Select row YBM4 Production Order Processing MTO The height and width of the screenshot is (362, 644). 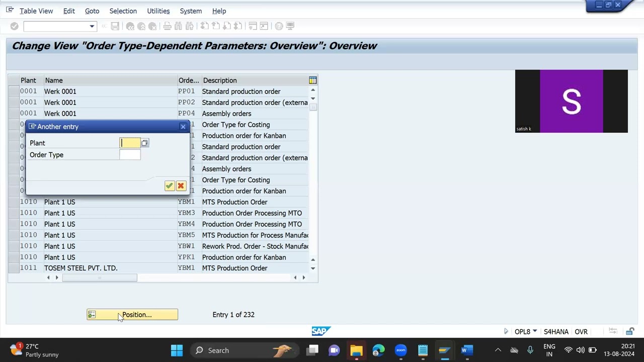(x=13, y=224)
